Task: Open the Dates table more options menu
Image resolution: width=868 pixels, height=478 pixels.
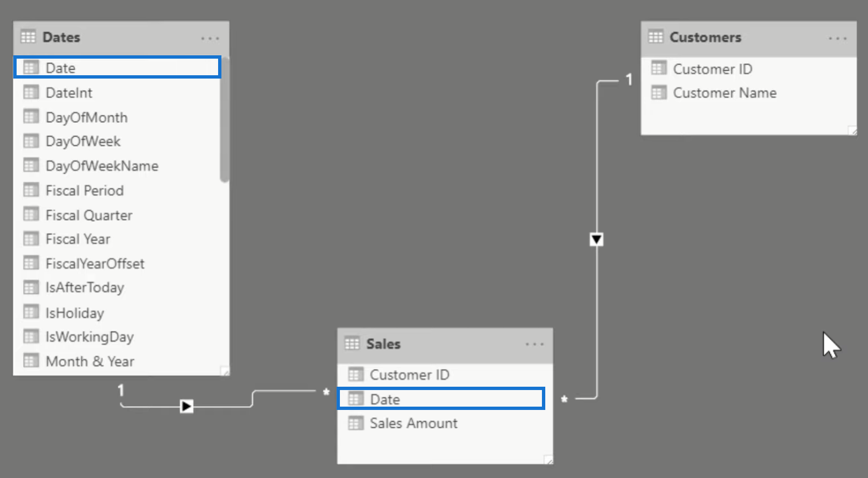Action: [x=210, y=38]
